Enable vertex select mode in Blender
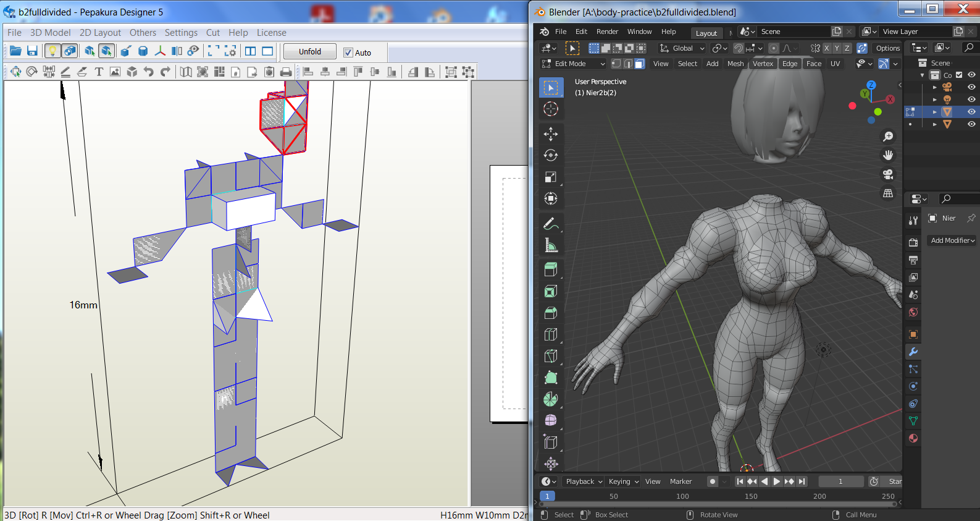This screenshot has width=980, height=521. 616,64
